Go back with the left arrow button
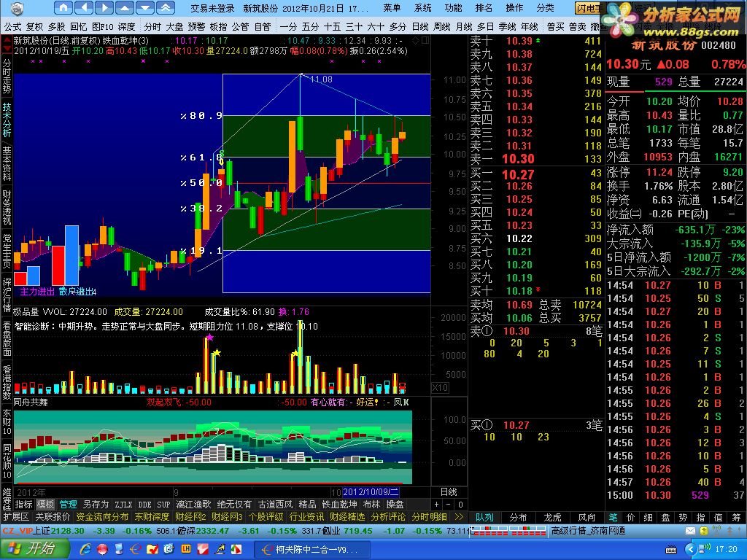747x560 pixels. click(x=85, y=7)
